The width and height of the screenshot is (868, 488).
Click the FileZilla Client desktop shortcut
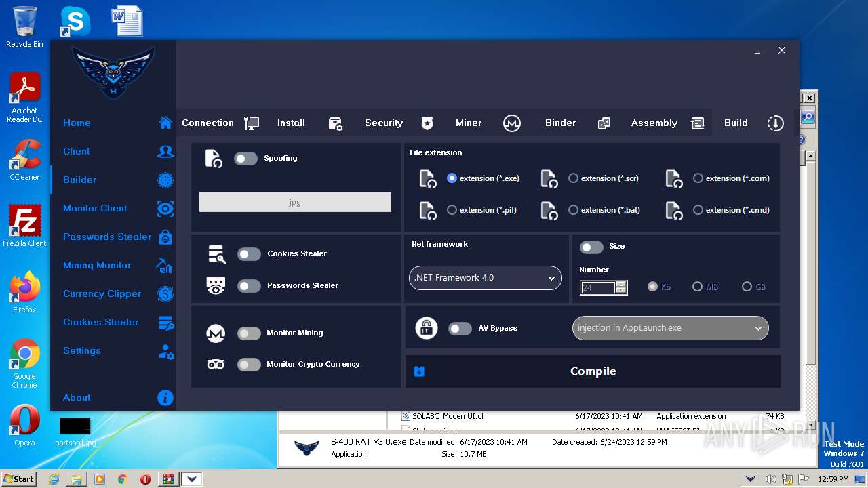(x=24, y=226)
